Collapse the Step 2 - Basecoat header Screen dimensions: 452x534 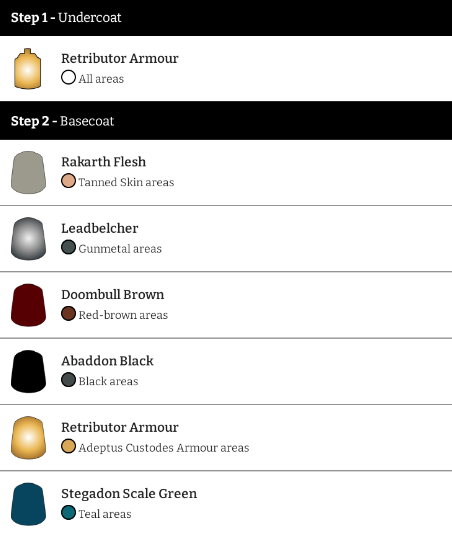coord(226,121)
